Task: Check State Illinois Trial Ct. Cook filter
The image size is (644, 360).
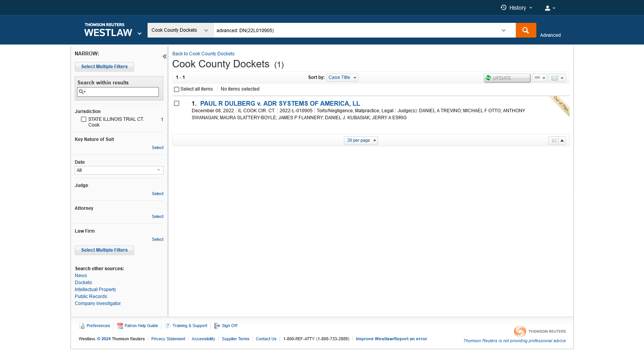Action: (84, 119)
